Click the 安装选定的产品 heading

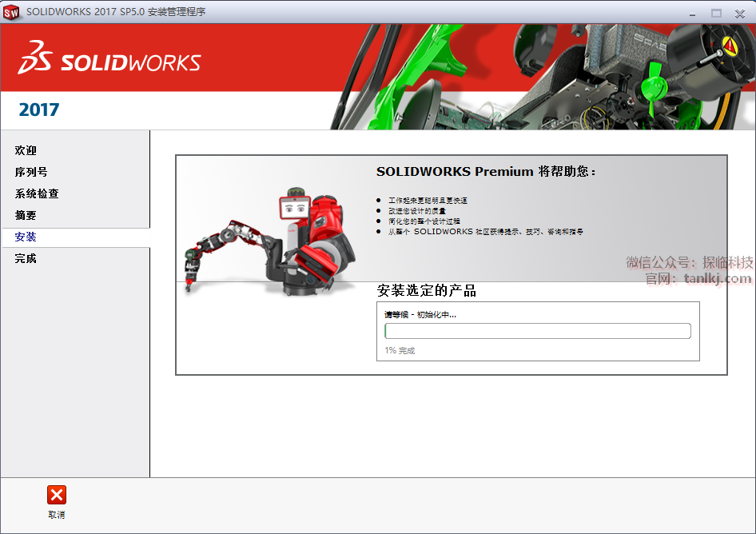pos(427,291)
